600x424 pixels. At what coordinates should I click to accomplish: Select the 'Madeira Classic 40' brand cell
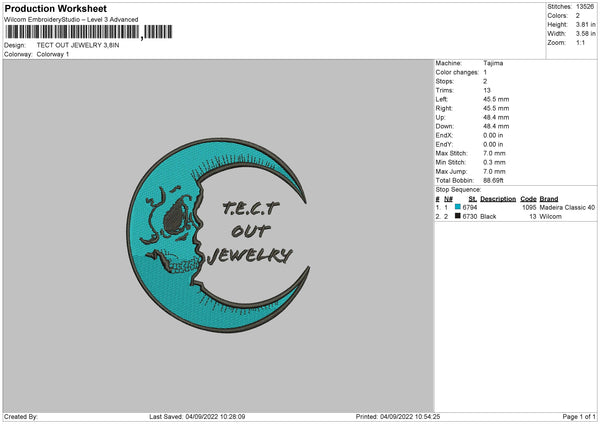[x=567, y=207]
